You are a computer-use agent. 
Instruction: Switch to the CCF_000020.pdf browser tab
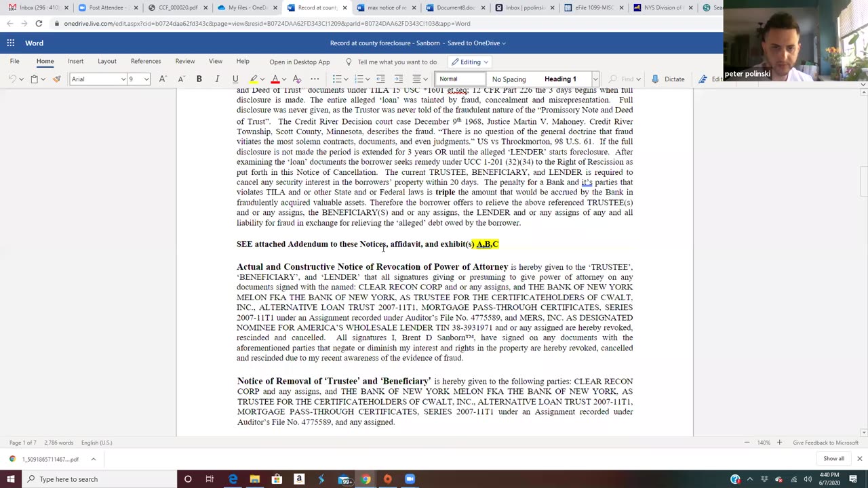[x=178, y=7]
